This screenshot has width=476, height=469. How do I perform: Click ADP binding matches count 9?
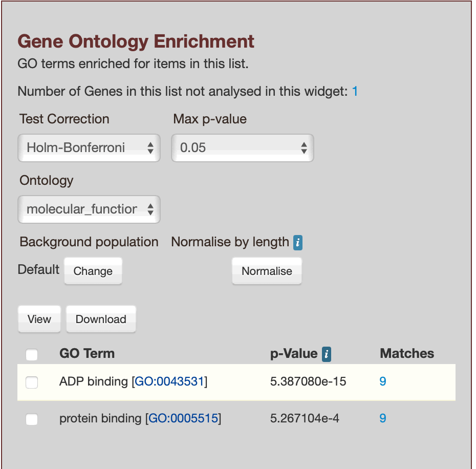tap(383, 381)
